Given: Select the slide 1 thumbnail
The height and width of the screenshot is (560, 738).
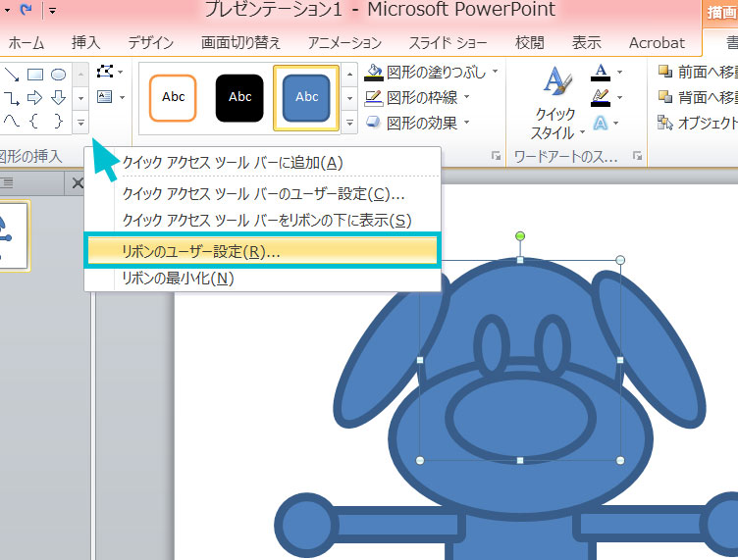Looking at the screenshot, I should [13, 236].
